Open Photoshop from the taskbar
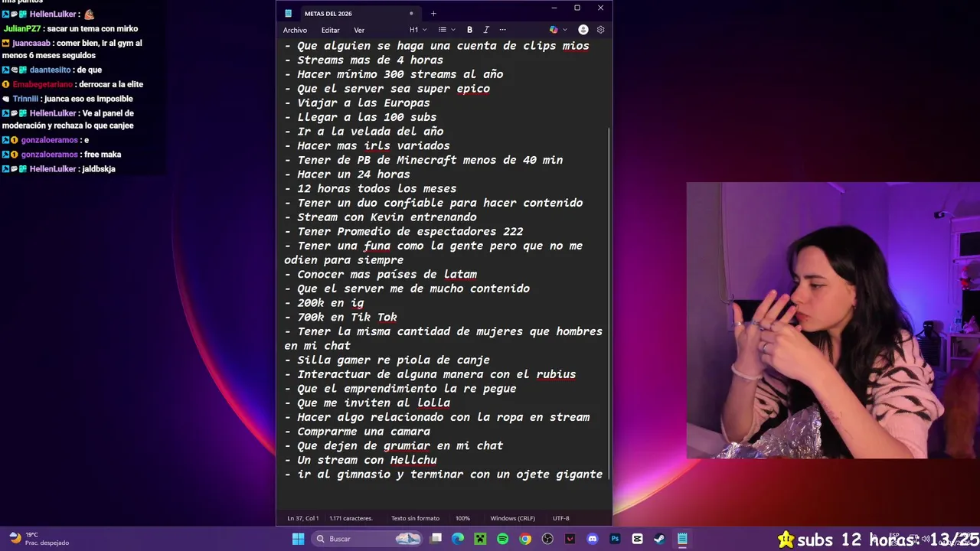 615,539
